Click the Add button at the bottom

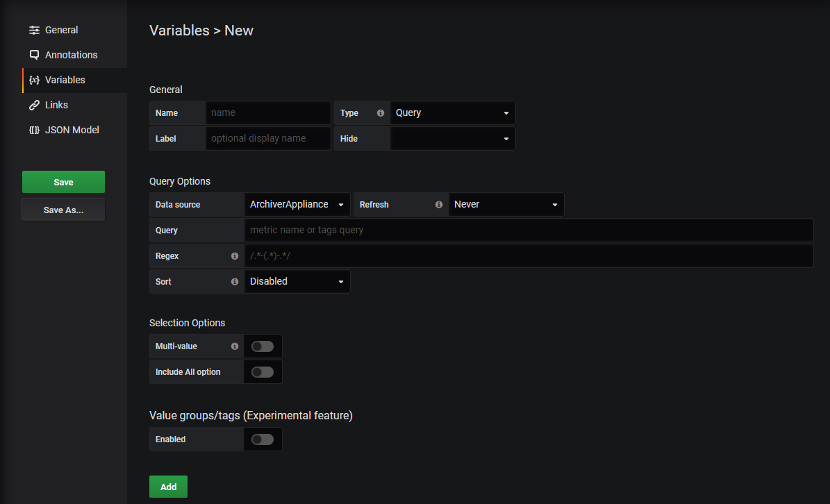coord(168,486)
